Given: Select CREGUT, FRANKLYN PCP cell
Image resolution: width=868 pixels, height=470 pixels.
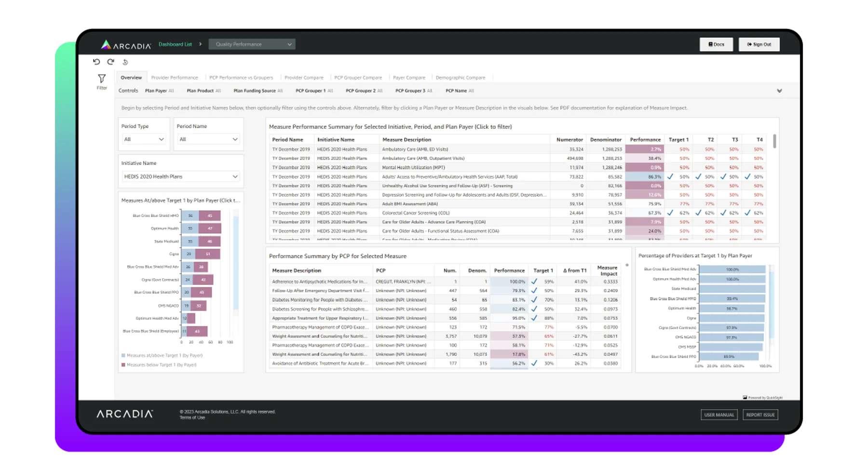Looking at the screenshot, I should pyautogui.click(x=403, y=282).
